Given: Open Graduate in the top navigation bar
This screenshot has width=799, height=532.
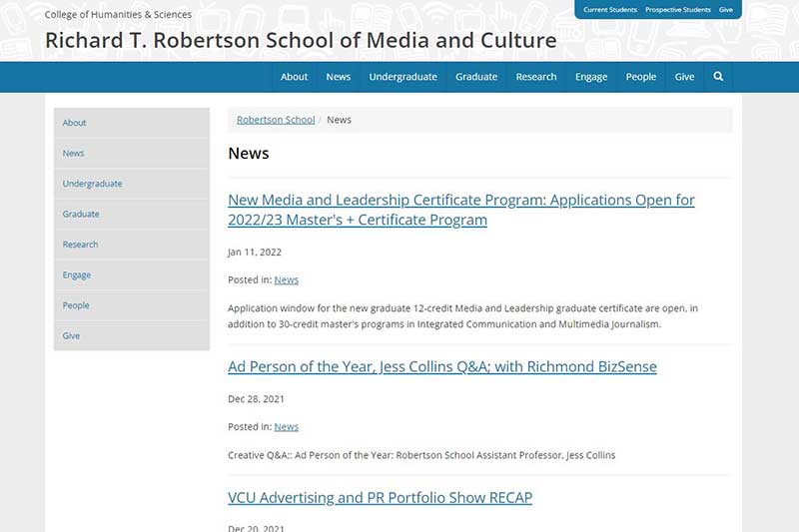Looking at the screenshot, I should pyautogui.click(x=476, y=77).
